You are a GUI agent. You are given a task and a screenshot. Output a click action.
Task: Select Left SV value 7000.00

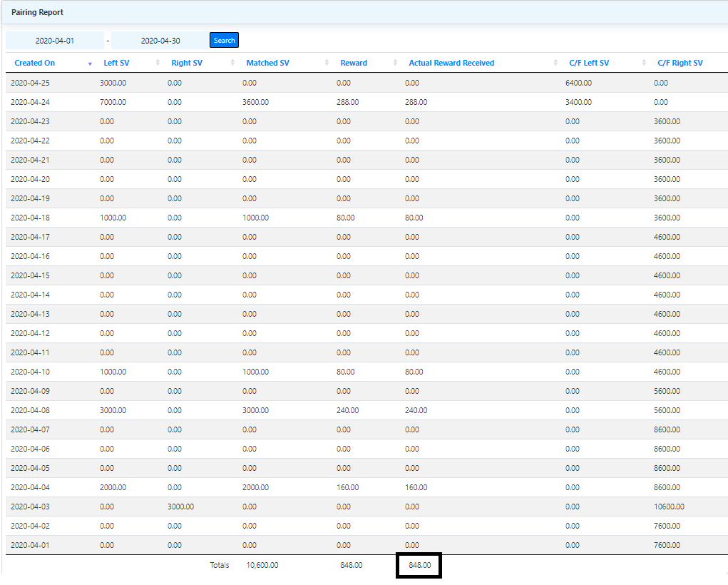coord(113,102)
